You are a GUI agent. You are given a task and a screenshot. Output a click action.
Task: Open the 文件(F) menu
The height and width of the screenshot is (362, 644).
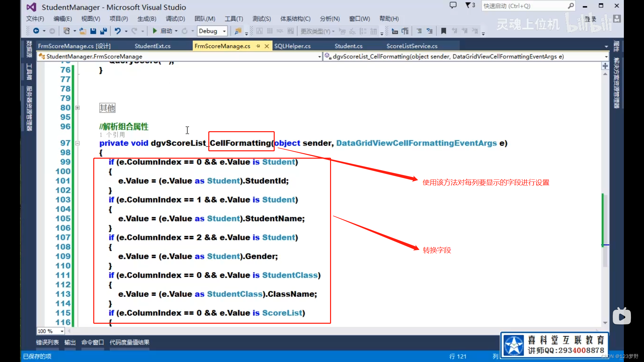35,19
